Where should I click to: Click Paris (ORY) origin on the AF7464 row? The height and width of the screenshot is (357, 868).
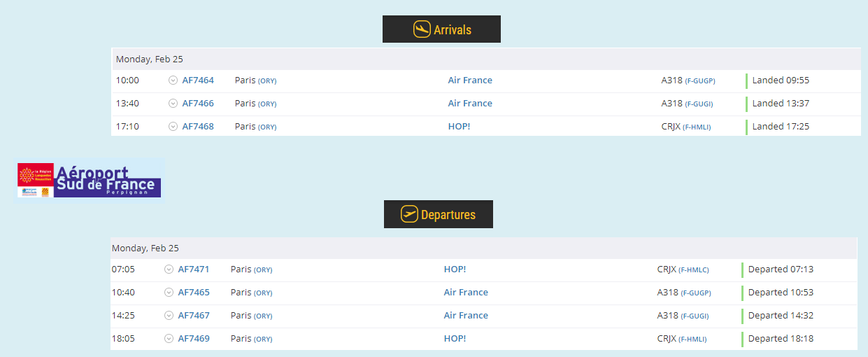tap(256, 80)
